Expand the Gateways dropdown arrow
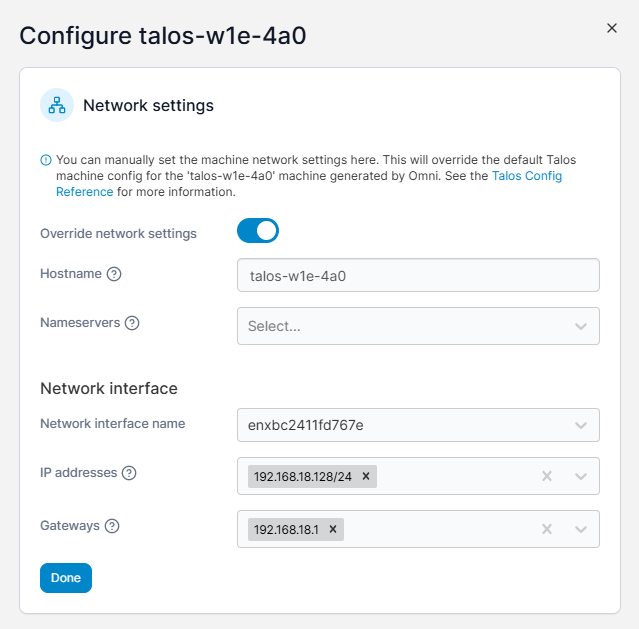639x629 pixels. pos(581,529)
